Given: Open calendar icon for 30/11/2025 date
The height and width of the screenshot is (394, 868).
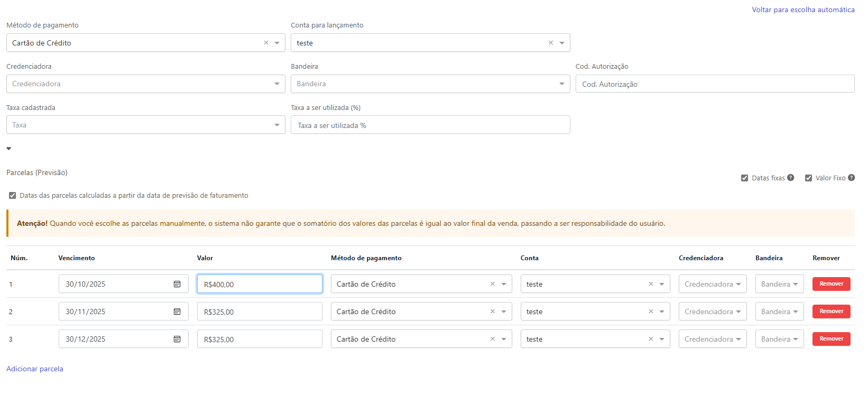Looking at the screenshot, I should coord(177,311).
